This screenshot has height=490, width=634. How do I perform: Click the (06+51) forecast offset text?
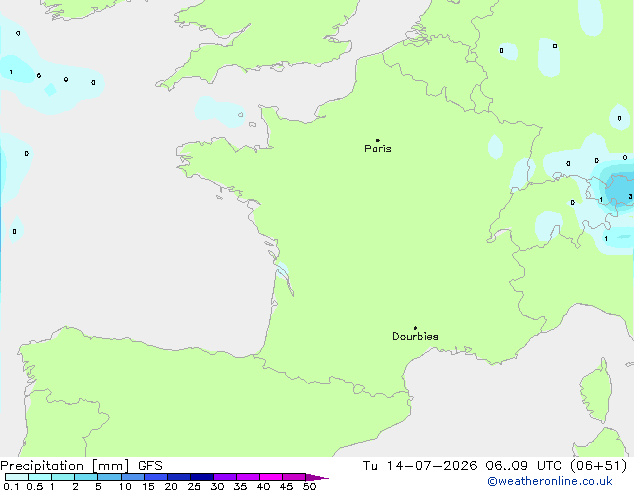tap(598, 466)
